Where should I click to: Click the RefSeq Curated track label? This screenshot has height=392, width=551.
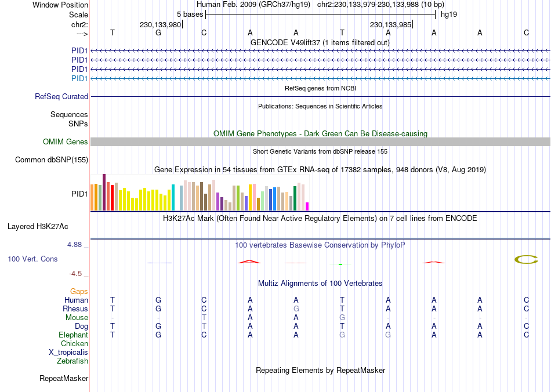(61, 97)
